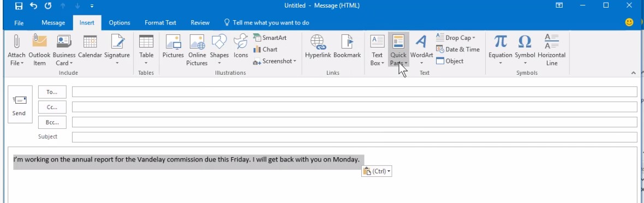Open the Symbol dropdown
644x203 pixels.
(x=525, y=51)
